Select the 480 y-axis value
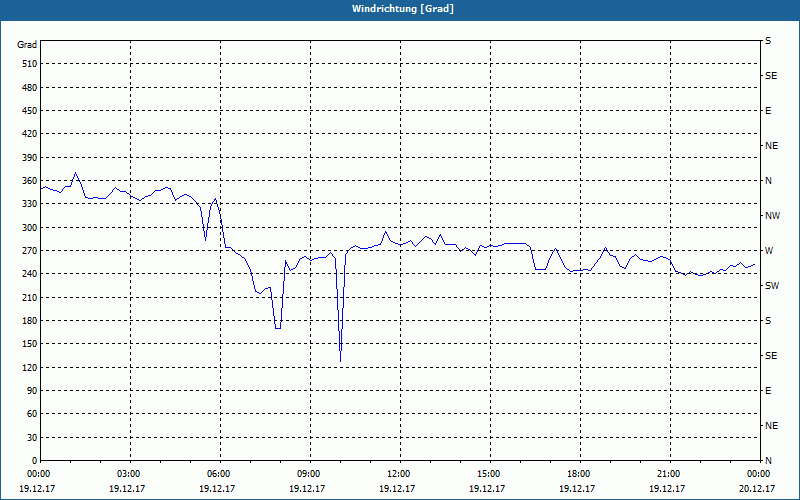The image size is (800, 500). [x=30, y=88]
